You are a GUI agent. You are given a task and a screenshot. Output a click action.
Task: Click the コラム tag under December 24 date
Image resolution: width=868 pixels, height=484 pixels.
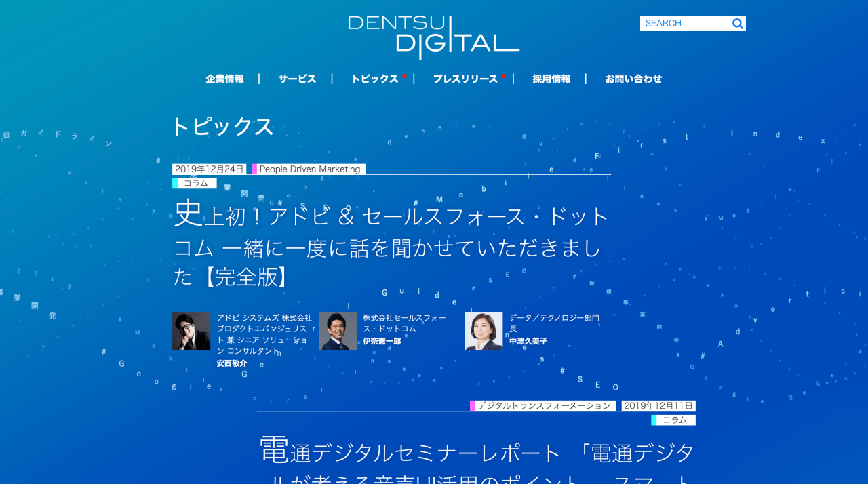(x=195, y=184)
